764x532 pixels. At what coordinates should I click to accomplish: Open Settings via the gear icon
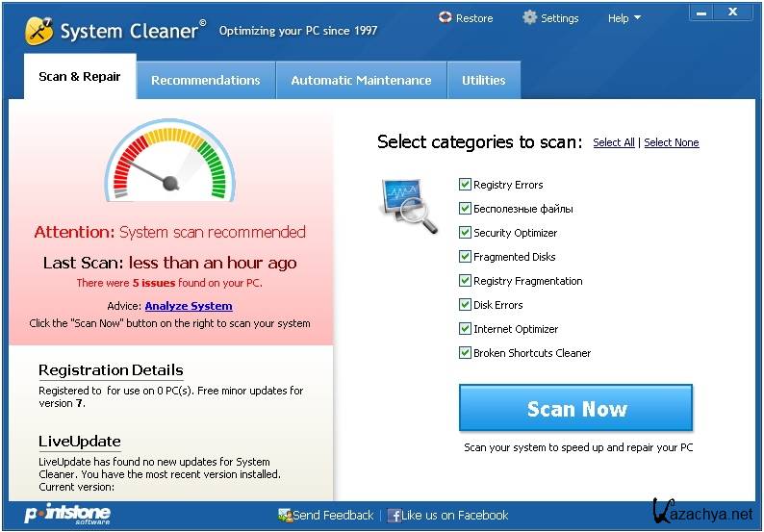529,18
